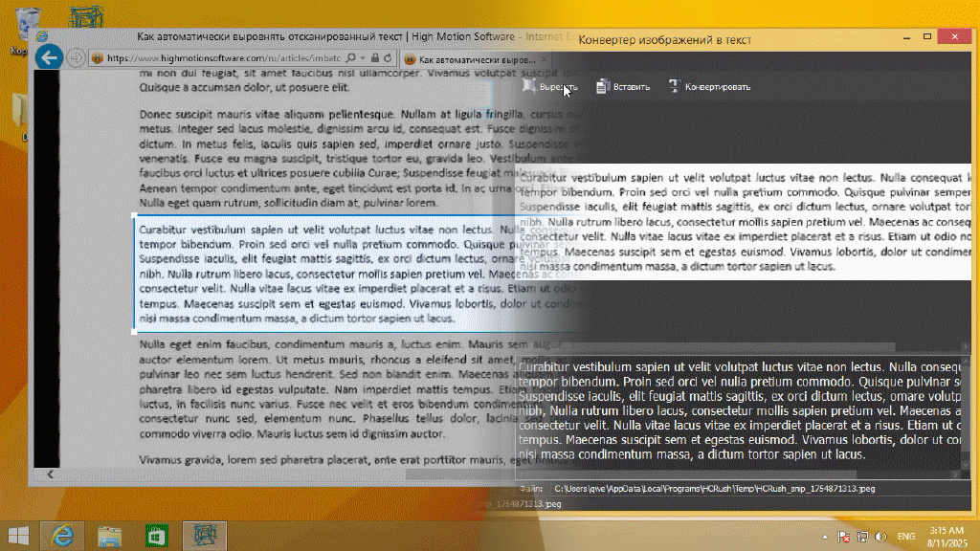
Task: Click the padlock security icon in address bar
Action: tap(375, 58)
